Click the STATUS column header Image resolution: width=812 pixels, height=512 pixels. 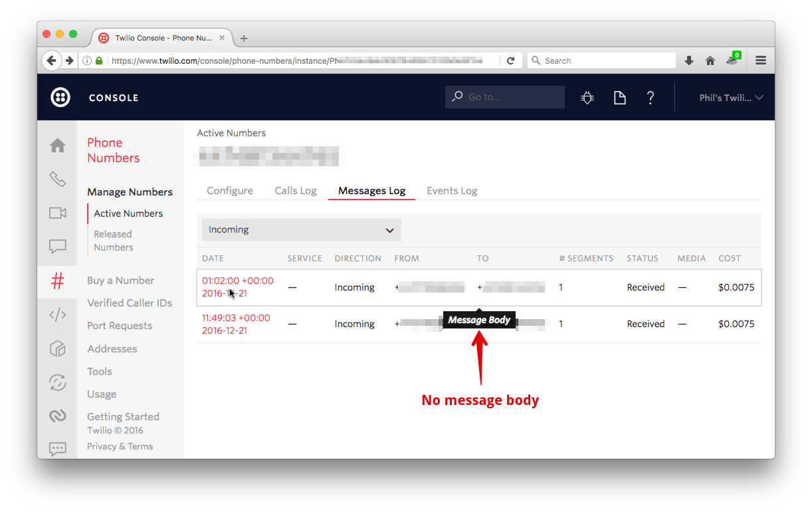(643, 259)
